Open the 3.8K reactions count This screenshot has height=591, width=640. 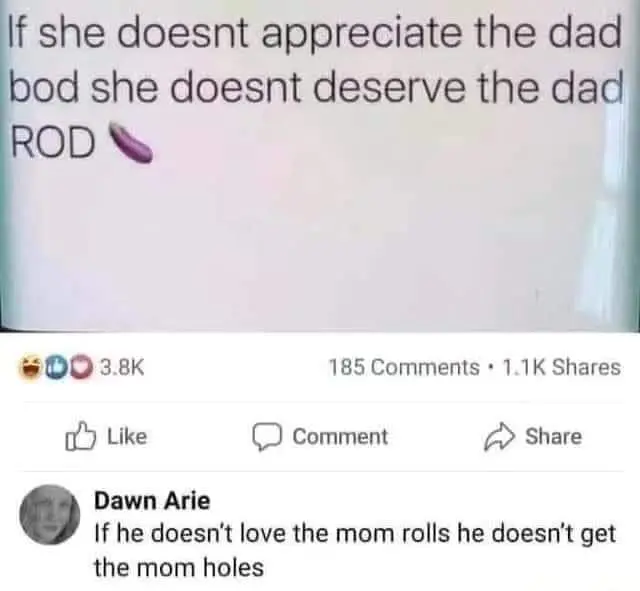coord(123,367)
